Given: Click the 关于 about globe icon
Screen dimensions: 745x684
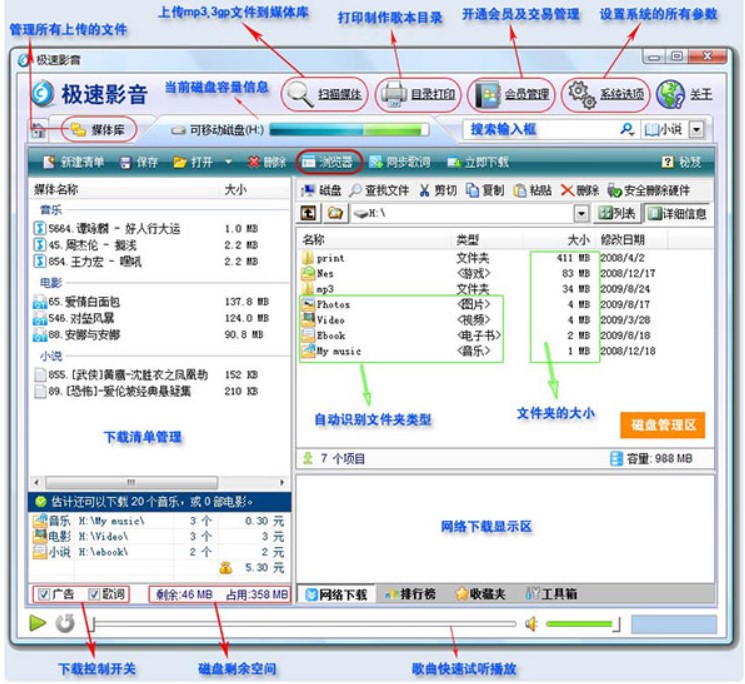Looking at the screenshot, I should pos(669,94).
